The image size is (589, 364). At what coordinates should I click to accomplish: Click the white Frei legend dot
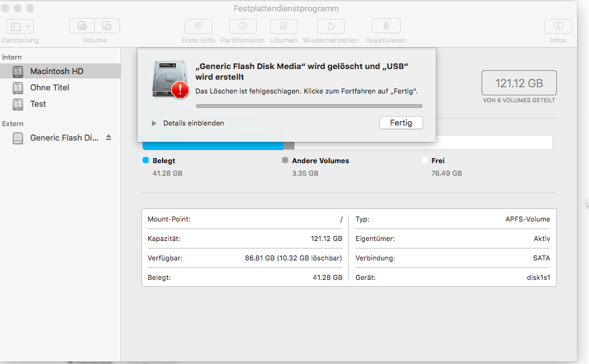(424, 160)
